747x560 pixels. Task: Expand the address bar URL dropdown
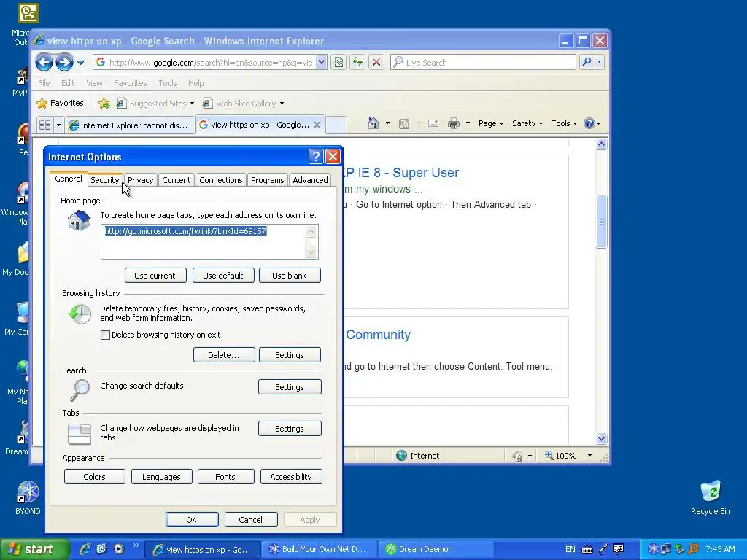(x=321, y=63)
